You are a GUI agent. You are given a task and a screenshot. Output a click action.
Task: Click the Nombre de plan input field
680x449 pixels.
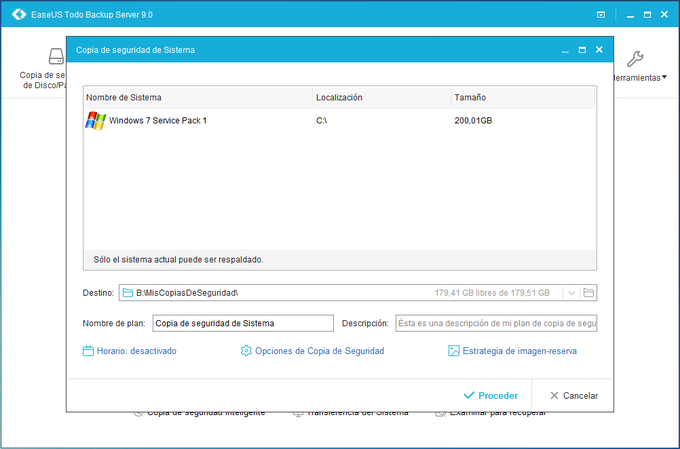pyautogui.click(x=243, y=323)
